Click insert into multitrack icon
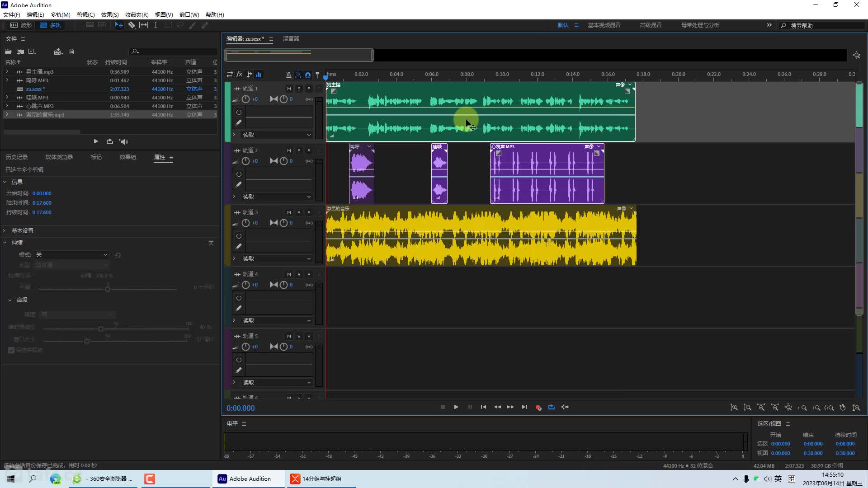 [x=58, y=52]
